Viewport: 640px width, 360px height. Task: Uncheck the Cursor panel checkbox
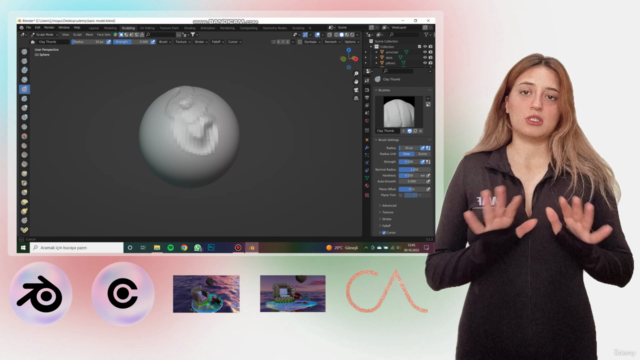click(x=384, y=233)
